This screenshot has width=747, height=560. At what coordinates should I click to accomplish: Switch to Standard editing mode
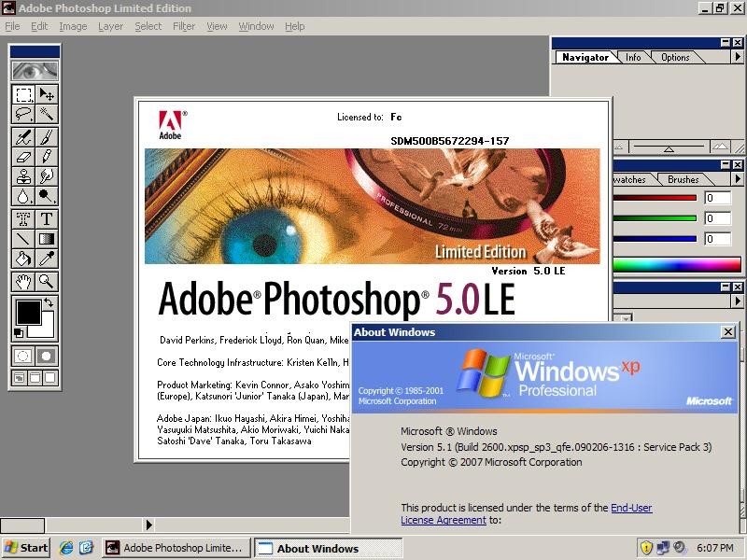pyautogui.click(x=23, y=356)
